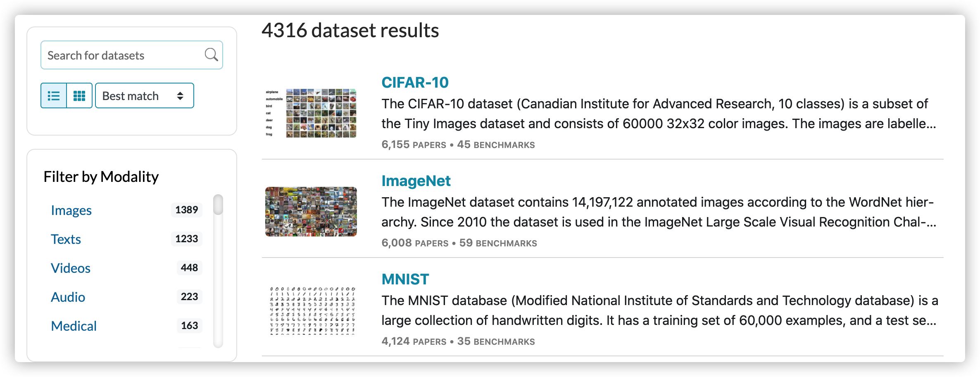Filter datasets by Audio modality
This screenshot has height=377, width=980.
coord(68,297)
